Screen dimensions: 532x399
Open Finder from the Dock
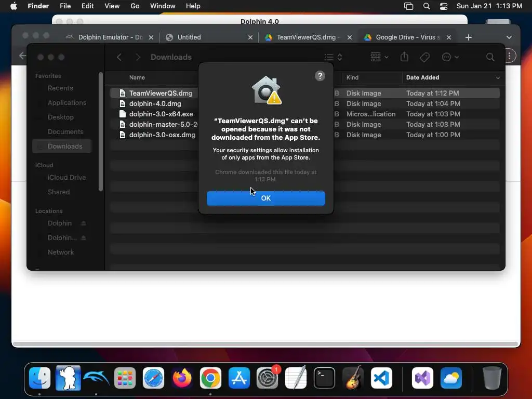pos(39,378)
